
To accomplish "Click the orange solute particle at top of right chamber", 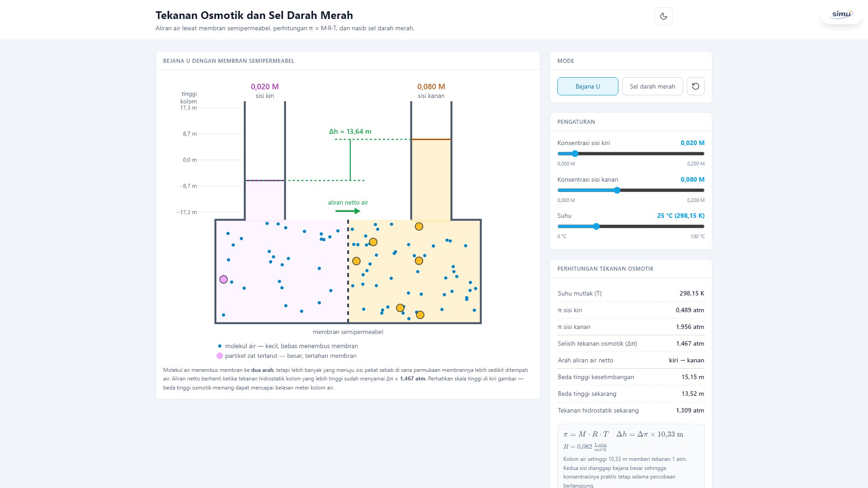I will [x=419, y=226].
